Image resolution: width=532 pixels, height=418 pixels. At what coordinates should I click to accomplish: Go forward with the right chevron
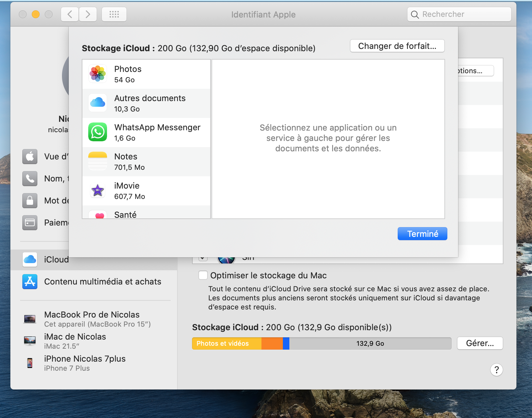pos(88,14)
